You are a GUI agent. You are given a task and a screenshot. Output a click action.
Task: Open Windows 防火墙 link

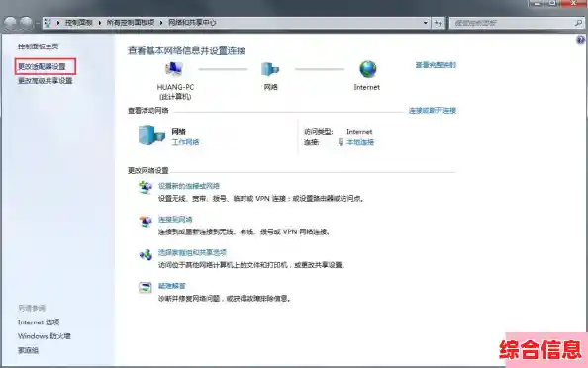[x=45, y=336]
